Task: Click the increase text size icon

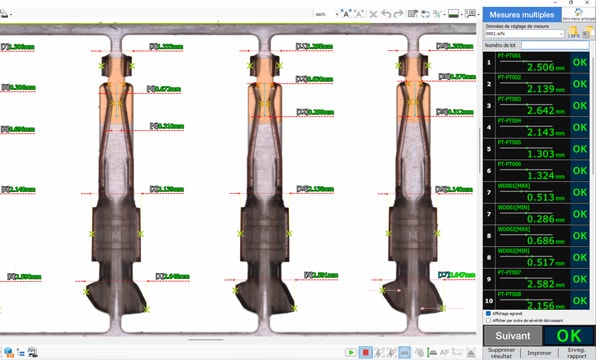Action: point(346,14)
